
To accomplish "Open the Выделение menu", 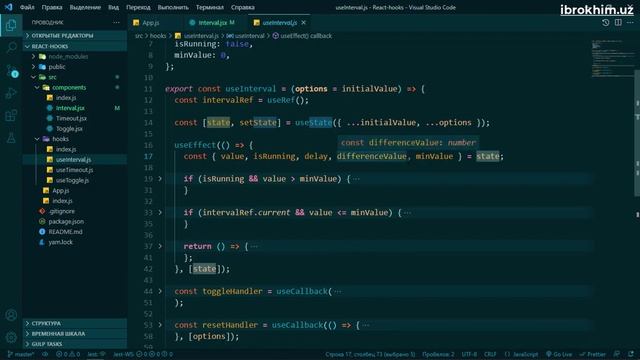I will 85,7.
